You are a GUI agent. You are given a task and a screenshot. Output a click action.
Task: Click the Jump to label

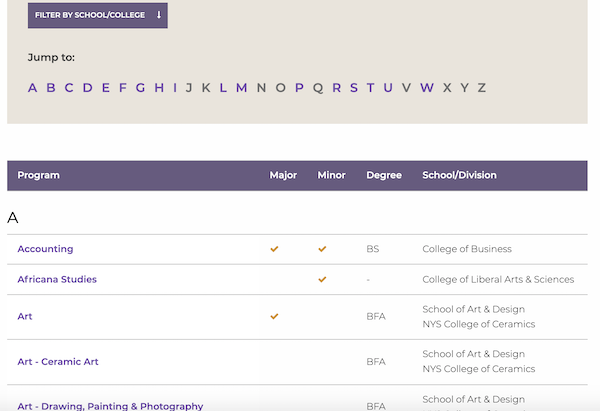51,57
